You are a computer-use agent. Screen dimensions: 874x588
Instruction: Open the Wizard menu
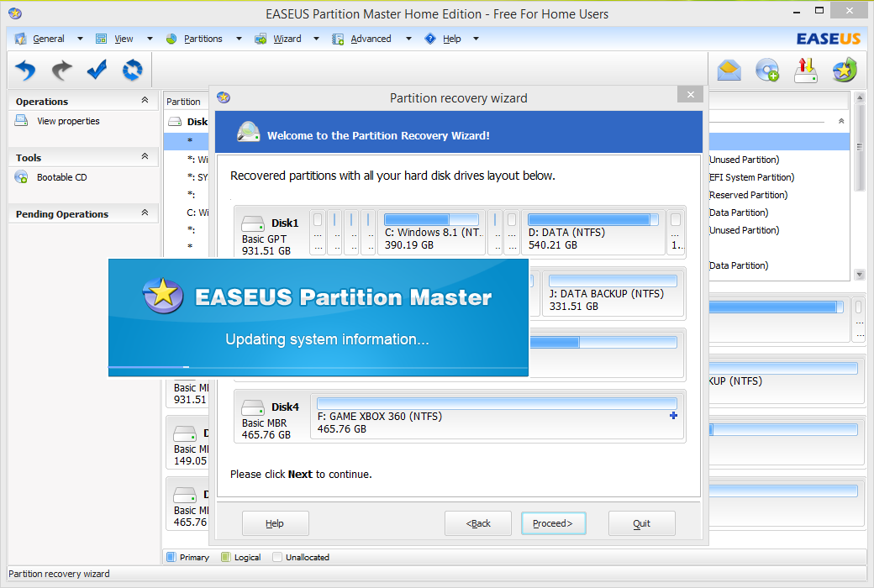pos(287,39)
